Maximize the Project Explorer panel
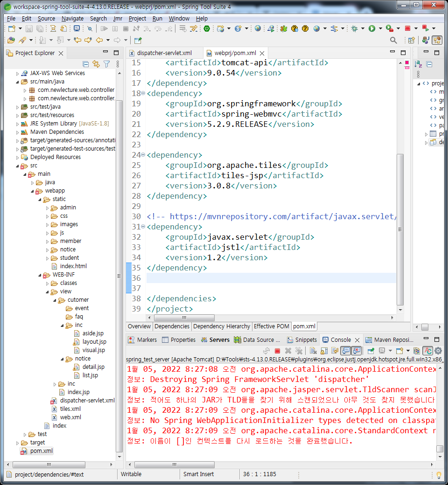The width and height of the screenshot is (448, 485). pyautogui.click(x=116, y=53)
